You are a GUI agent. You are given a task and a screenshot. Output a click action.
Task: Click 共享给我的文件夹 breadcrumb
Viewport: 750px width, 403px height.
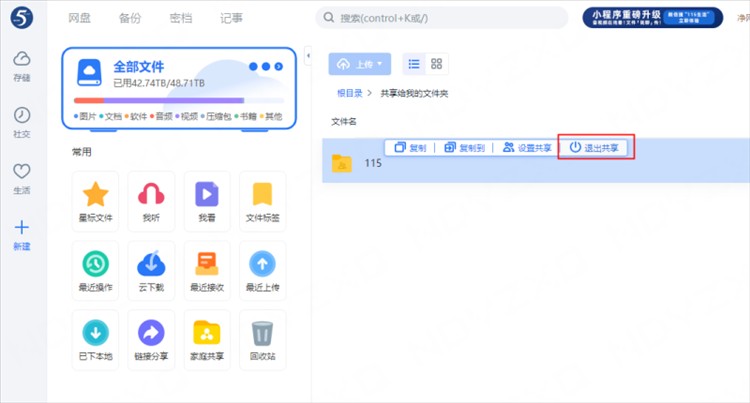click(x=414, y=93)
